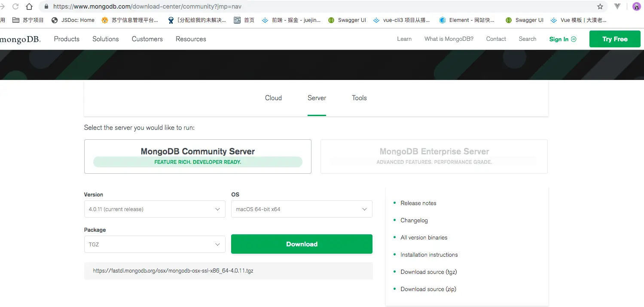Select MongoDB Enterprise Server card
The width and height of the screenshot is (644, 307).
click(434, 157)
